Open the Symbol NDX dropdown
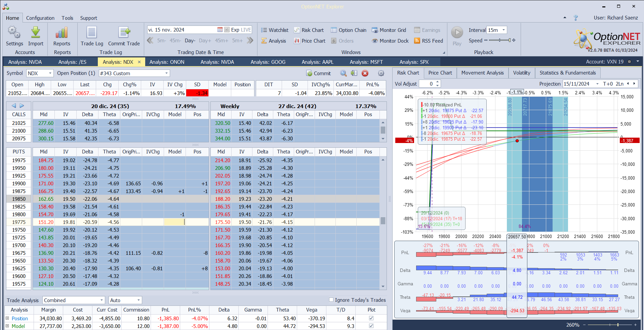The width and height of the screenshot is (644, 330). pos(50,73)
